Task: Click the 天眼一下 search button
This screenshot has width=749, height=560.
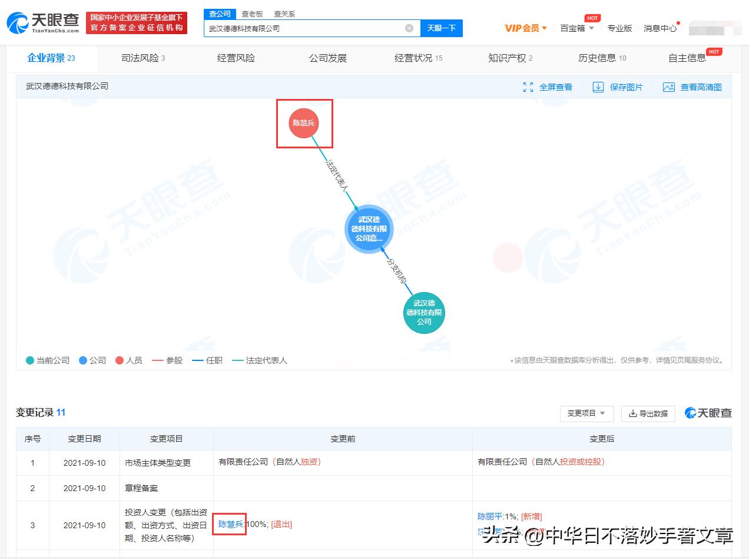Action: pos(442,28)
